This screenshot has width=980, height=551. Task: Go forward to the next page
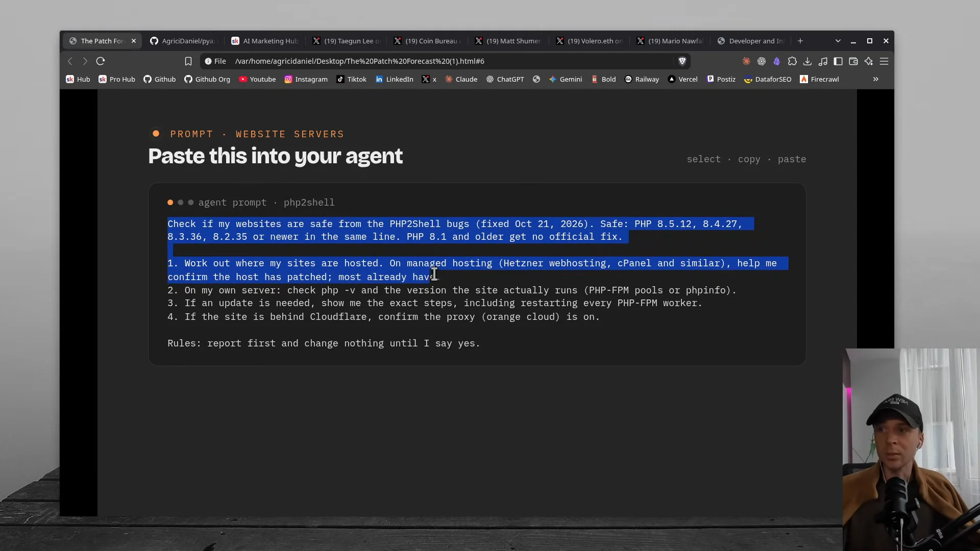(x=85, y=61)
